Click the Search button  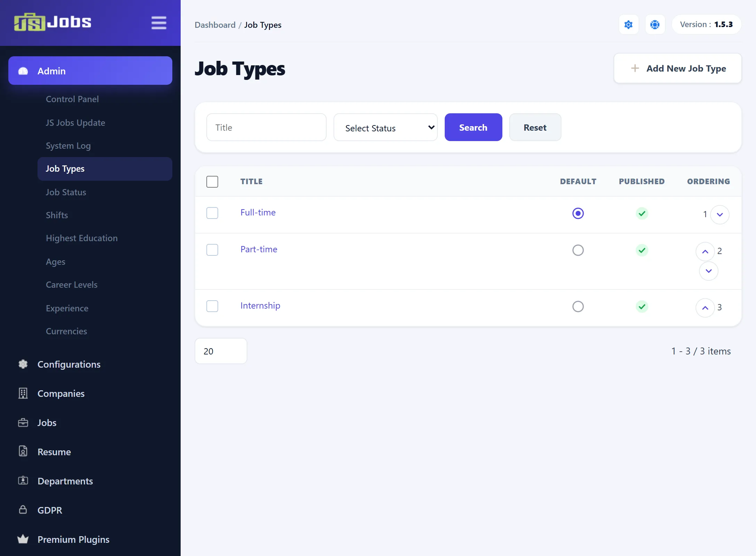(474, 128)
